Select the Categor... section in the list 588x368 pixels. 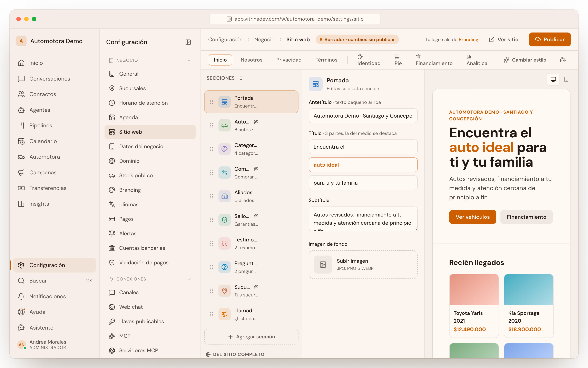click(251, 149)
